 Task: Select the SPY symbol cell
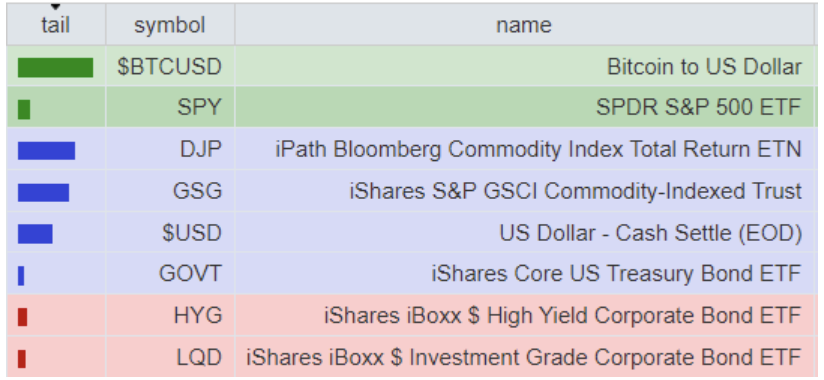170,108
